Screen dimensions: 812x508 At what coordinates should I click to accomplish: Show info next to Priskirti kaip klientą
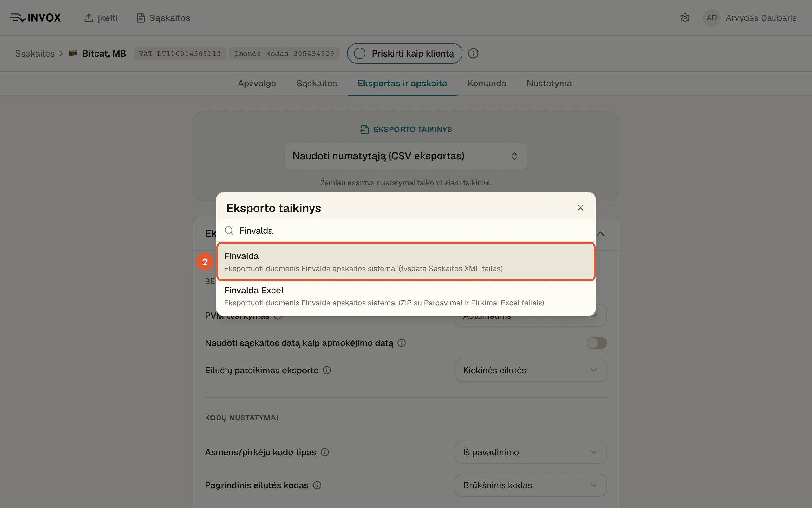[473, 53]
